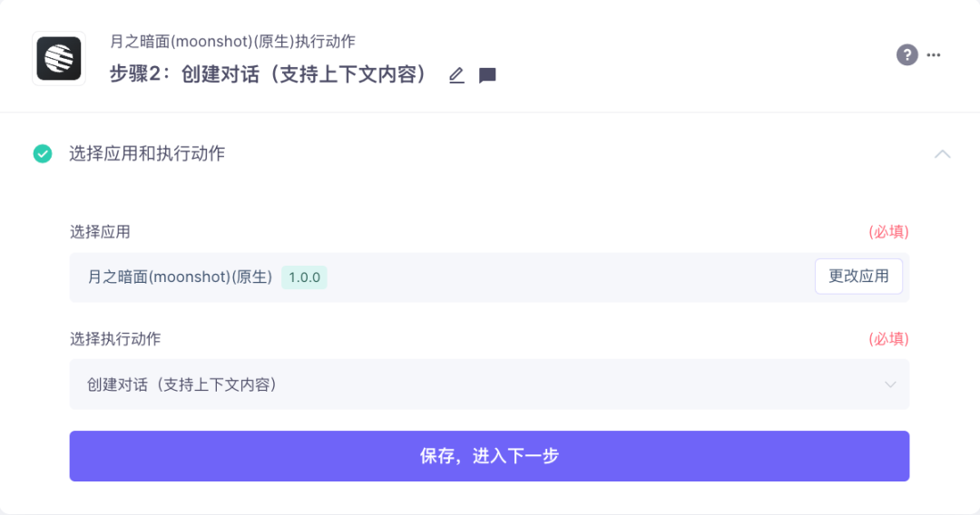Click the 1.0.0 version badge

[304, 277]
